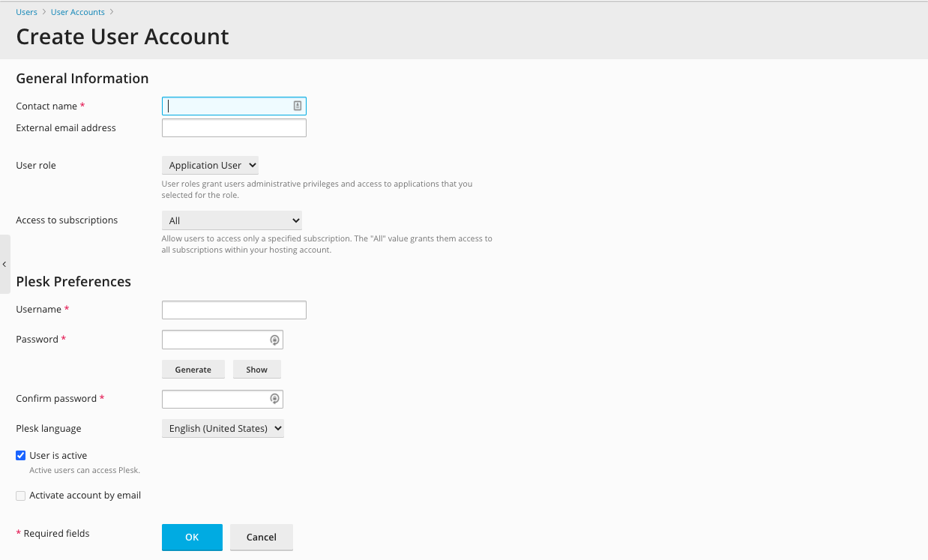Select the Username text field

(x=234, y=310)
